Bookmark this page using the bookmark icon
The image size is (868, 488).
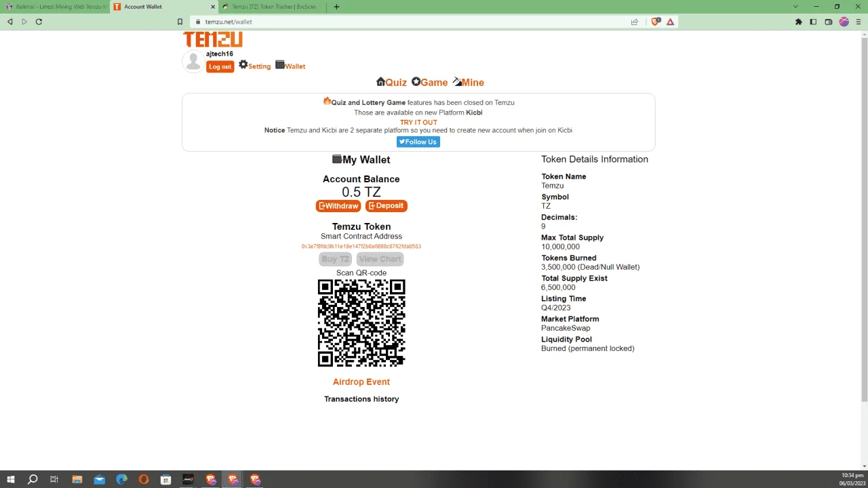click(x=180, y=22)
